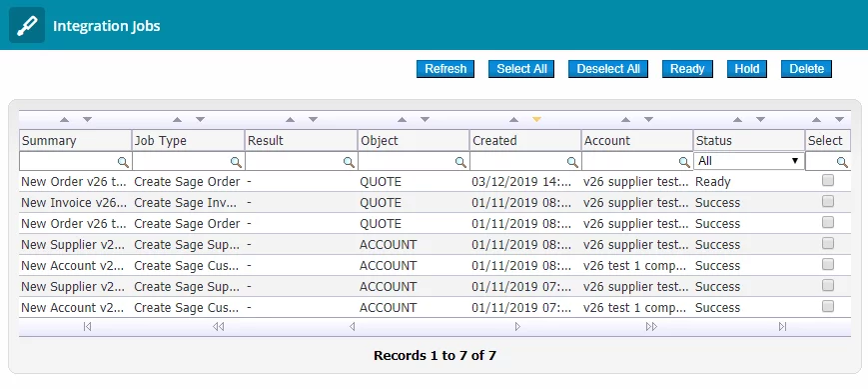Tick checkbox for Ready New Order row

tap(828, 180)
